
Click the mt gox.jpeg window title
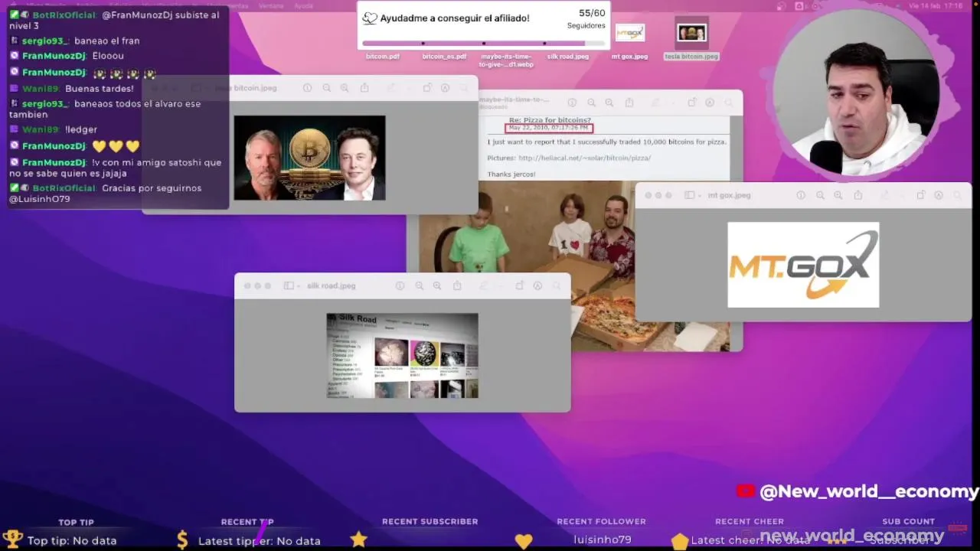click(729, 195)
